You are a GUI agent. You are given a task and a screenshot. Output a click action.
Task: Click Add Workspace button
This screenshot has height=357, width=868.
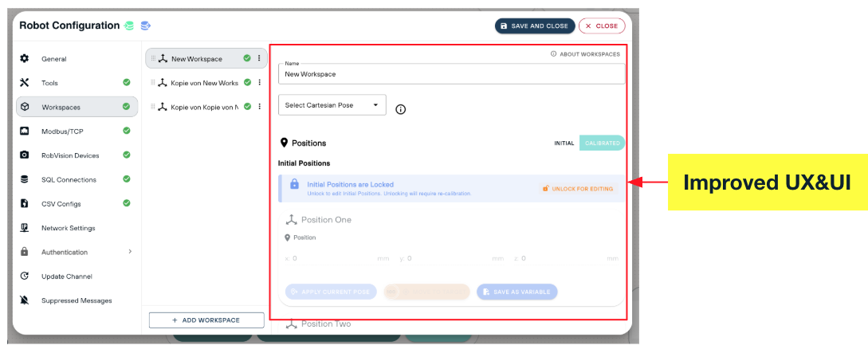pyautogui.click(x=206, y=320)
